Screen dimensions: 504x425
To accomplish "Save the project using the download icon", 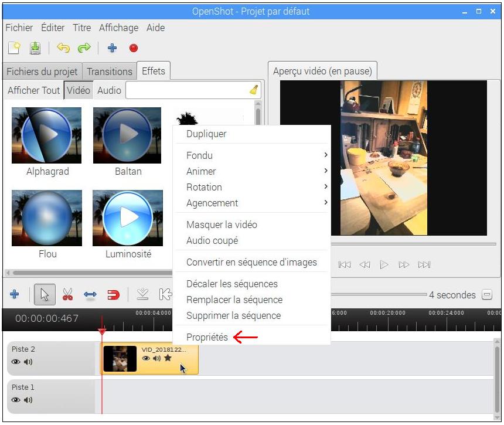I will (x=35, y=48).
